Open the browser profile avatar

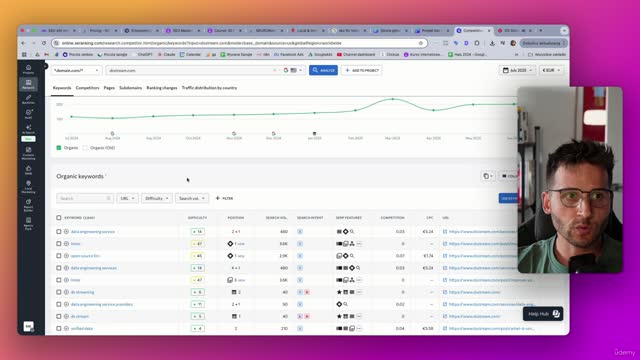[513, 43]
